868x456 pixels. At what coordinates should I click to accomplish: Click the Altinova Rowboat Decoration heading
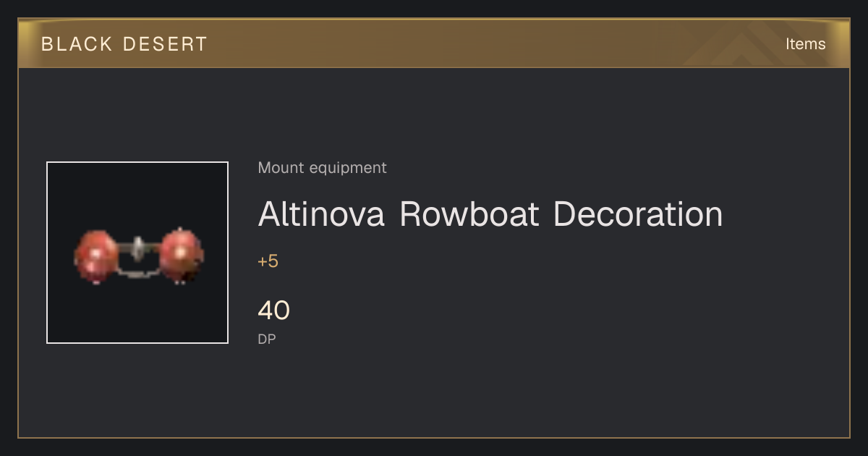tap(490, 214)
